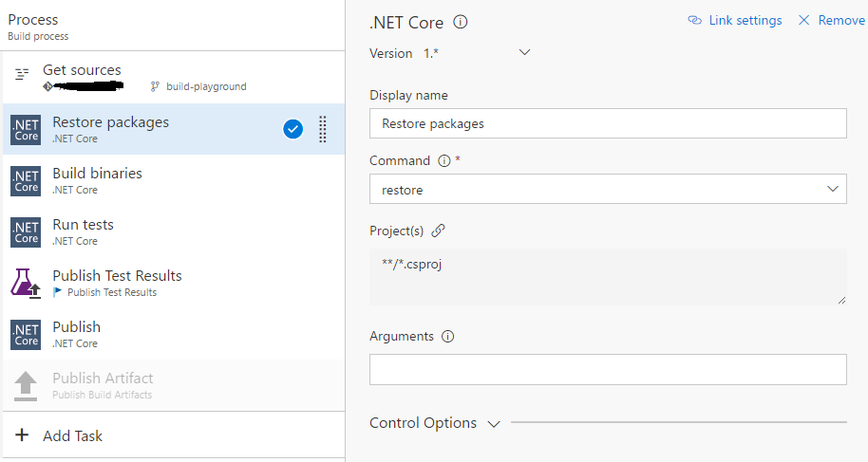The height and width of the screenshot is (462, 868).
Task: Click the info icon beside Arguments label
Action: pyautogui.click(x=448, y=337)
